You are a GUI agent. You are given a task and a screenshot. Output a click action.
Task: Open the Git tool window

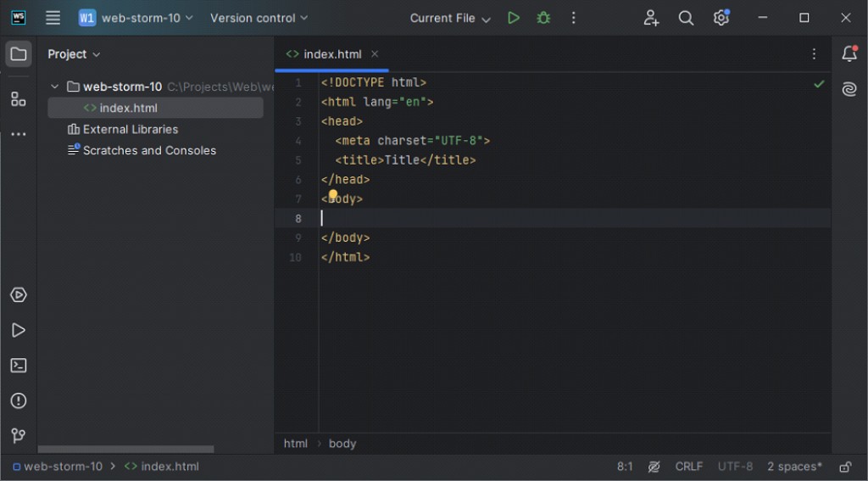pyautogui.click(x=19, y=435)
